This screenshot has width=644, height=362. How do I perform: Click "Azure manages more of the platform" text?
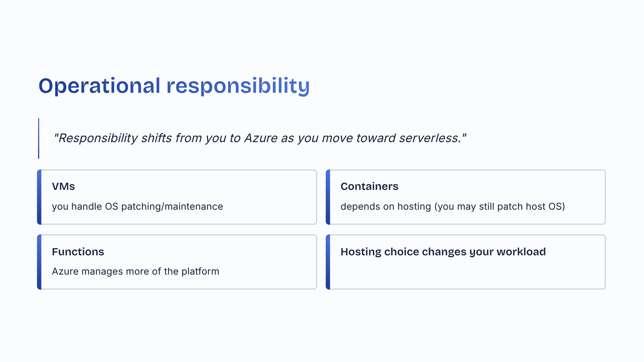click(x=136, y=271)
